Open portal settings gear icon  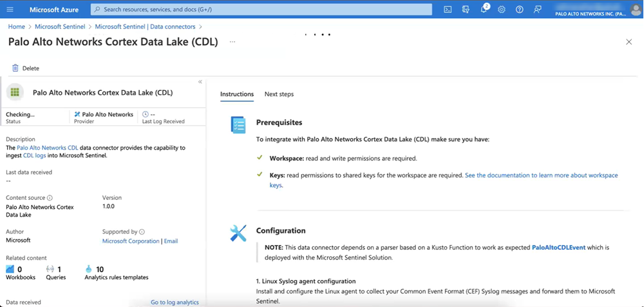502,10
